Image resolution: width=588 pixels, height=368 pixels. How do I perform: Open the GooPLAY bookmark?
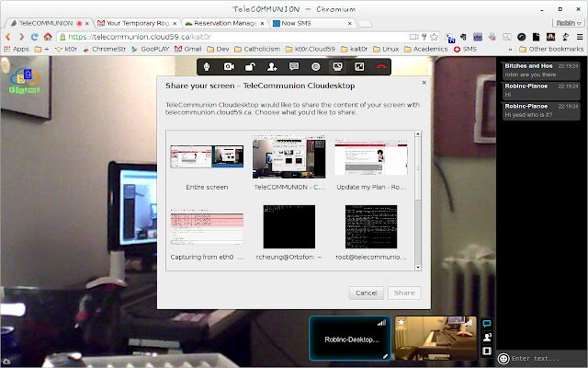[151, 49]
